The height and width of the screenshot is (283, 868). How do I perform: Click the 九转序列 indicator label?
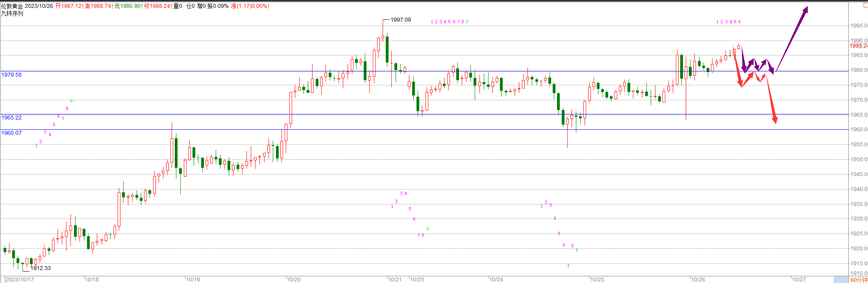tap(12, 13)
